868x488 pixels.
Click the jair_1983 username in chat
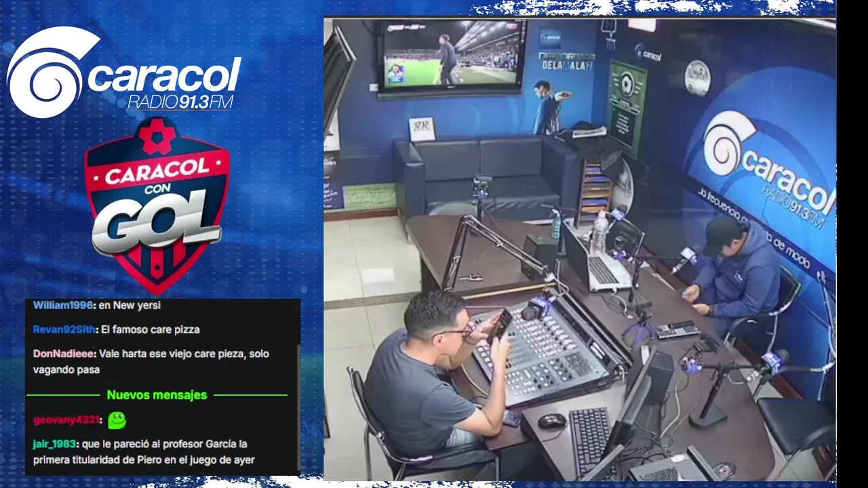[x=55, y=445]
